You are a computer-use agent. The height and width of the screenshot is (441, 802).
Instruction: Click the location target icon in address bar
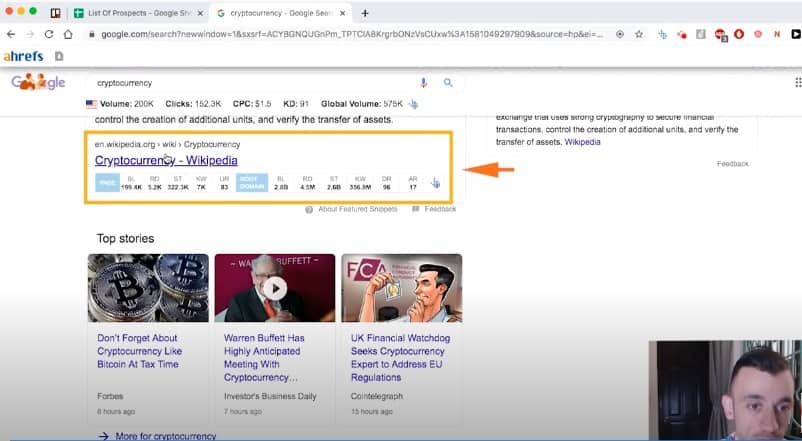(620, 34)
